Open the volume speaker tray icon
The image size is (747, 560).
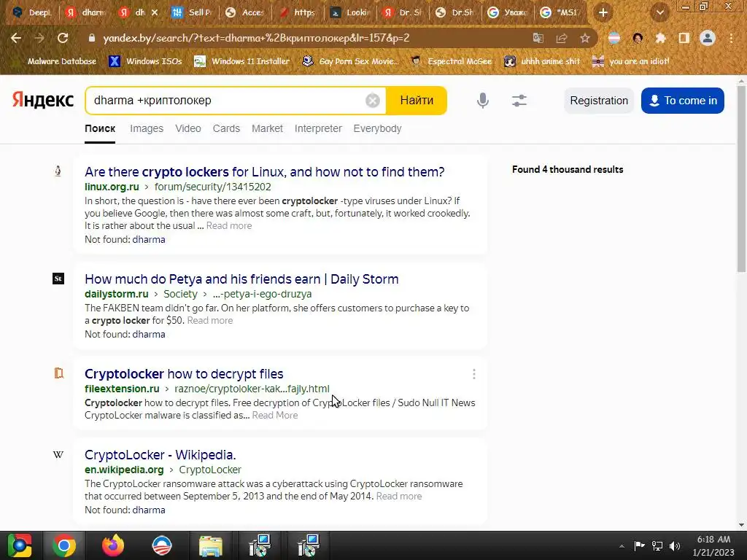tap(675, 545)
